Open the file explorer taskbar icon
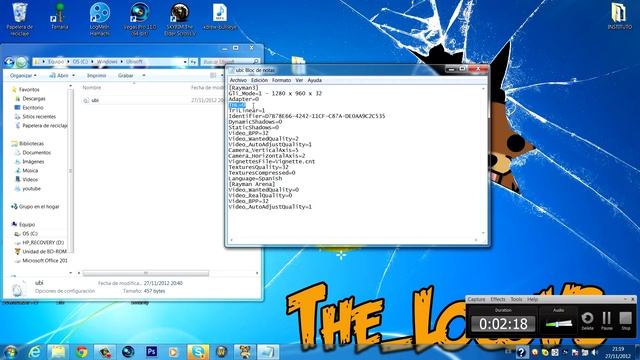 point(58,352)
